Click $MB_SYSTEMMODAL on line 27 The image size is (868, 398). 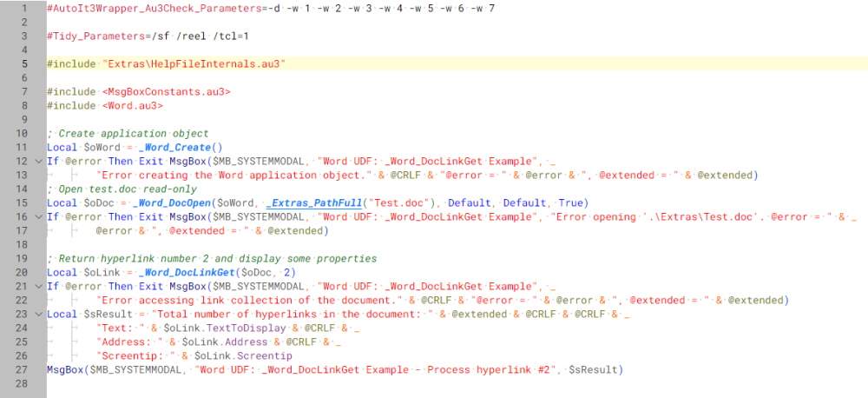(135, 369)
